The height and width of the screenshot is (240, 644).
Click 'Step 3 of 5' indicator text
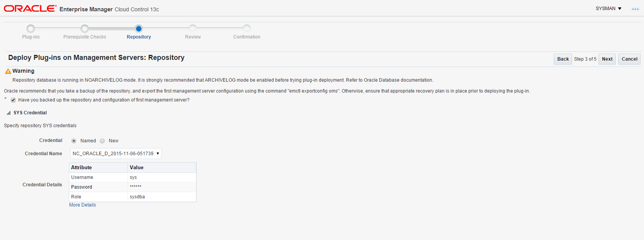pyautogui.click(x=585, y=59)
